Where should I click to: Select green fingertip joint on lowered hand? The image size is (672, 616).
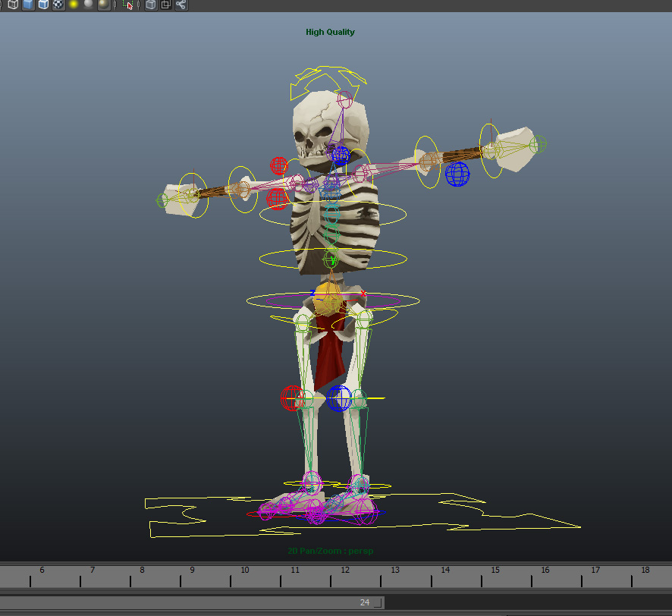[x=162, y=200]
